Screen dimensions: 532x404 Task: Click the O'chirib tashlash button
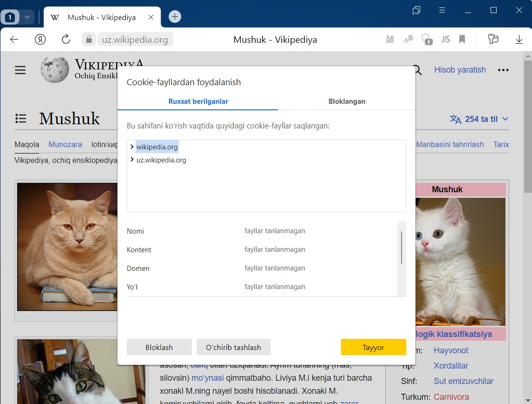(233, 347)
